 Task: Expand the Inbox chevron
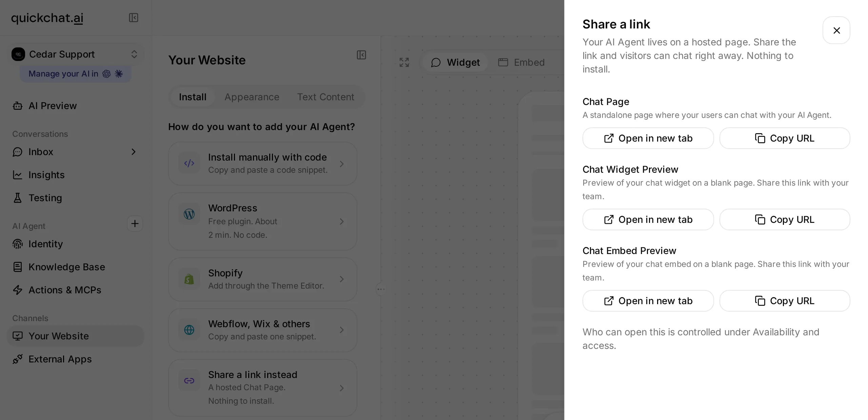[134, 152]
